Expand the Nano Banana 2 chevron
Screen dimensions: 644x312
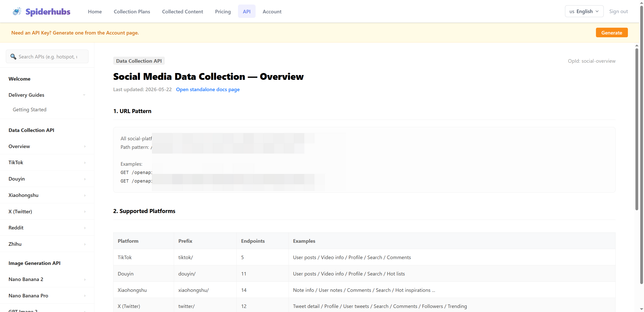85,280
